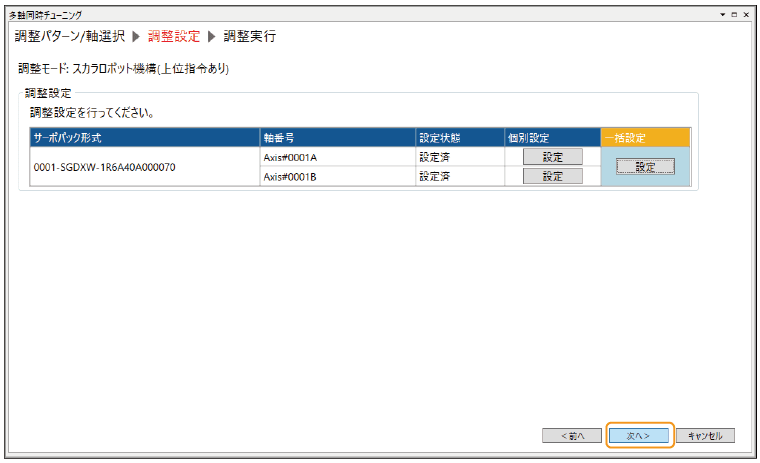
Task: Open 個別設定 for Axis#0001B
Action: click(552, 176)
